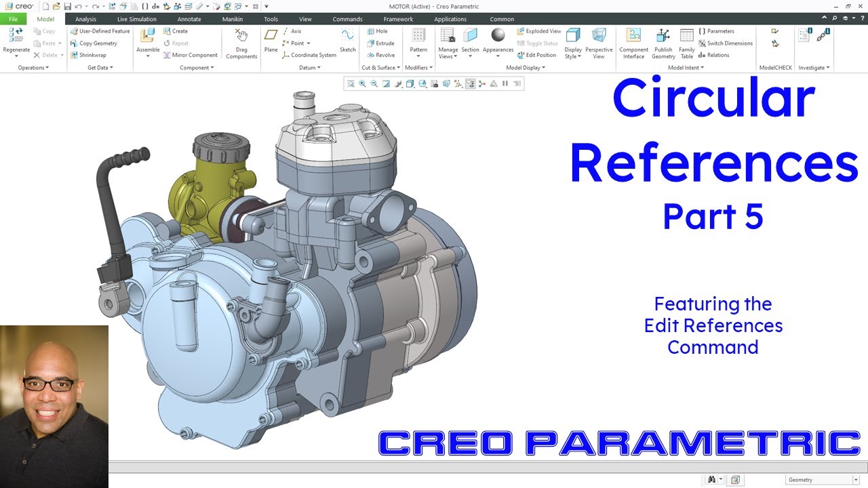Image resolution: width=868 pixels, height=488 pixels.
Task: Switch to the Live Simulation tab
Action: pyautogui.click(x=136, y=19)
